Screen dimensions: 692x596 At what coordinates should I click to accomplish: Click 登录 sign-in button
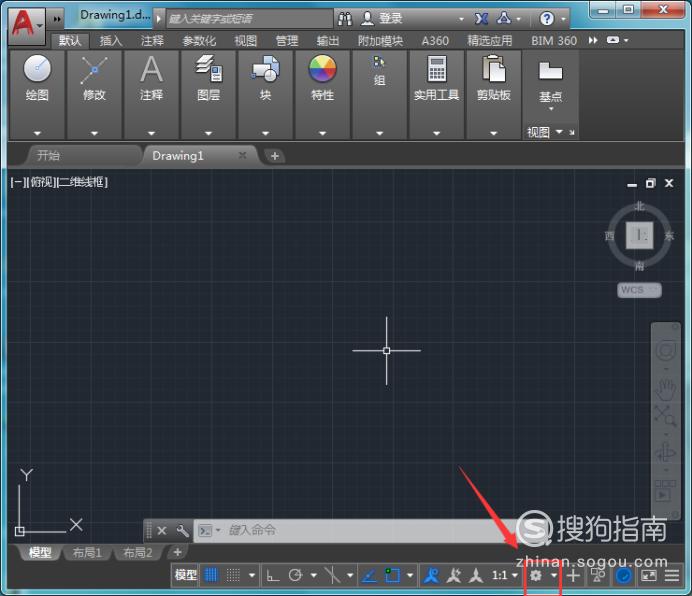coord(382,19)
